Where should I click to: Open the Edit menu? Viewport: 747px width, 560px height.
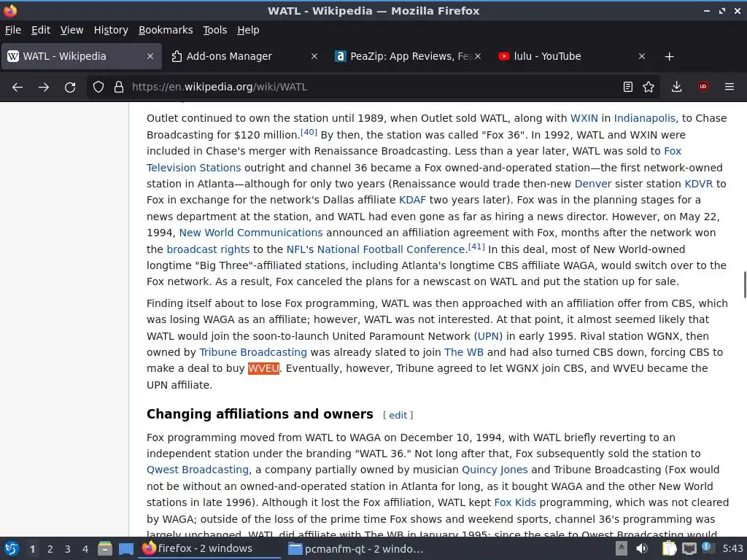[x=41, y=30]
